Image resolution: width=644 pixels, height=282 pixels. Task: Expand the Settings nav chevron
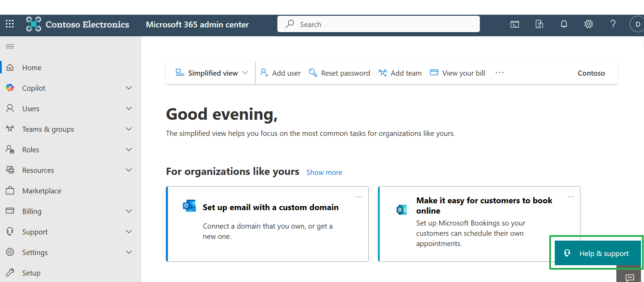point(129,252)
